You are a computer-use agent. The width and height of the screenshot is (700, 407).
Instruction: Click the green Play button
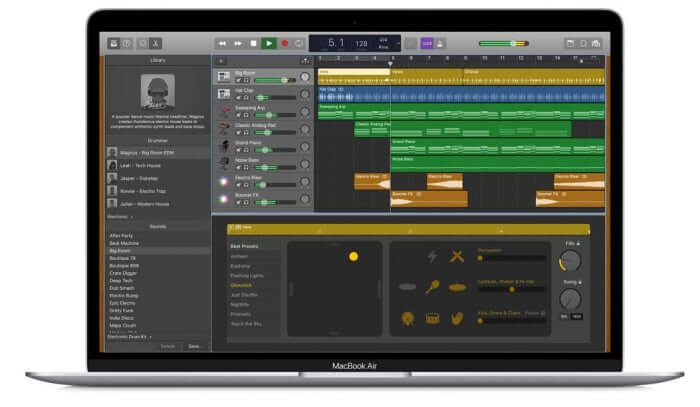(269, 43)
